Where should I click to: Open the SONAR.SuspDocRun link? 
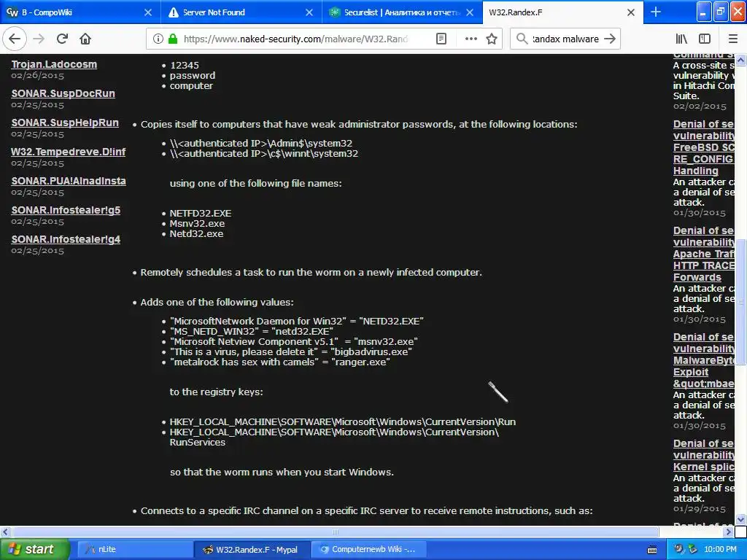[x=63, y=93]
